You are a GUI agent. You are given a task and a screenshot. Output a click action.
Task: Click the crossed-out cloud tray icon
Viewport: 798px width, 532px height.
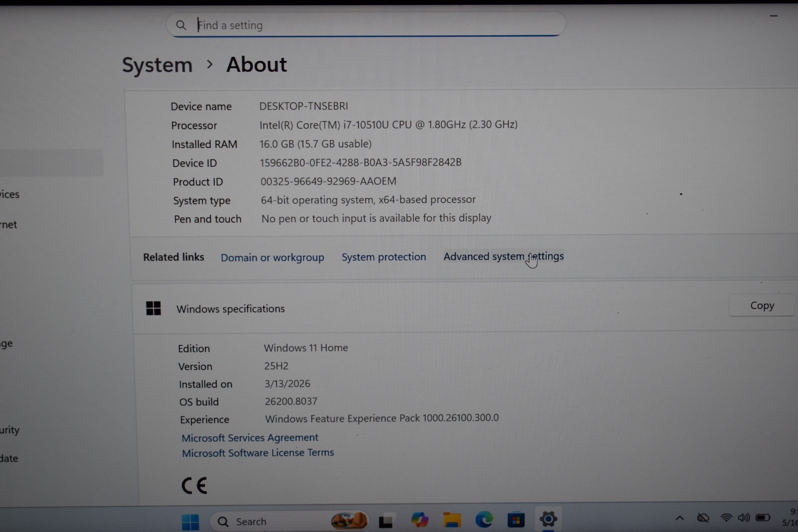703,518
